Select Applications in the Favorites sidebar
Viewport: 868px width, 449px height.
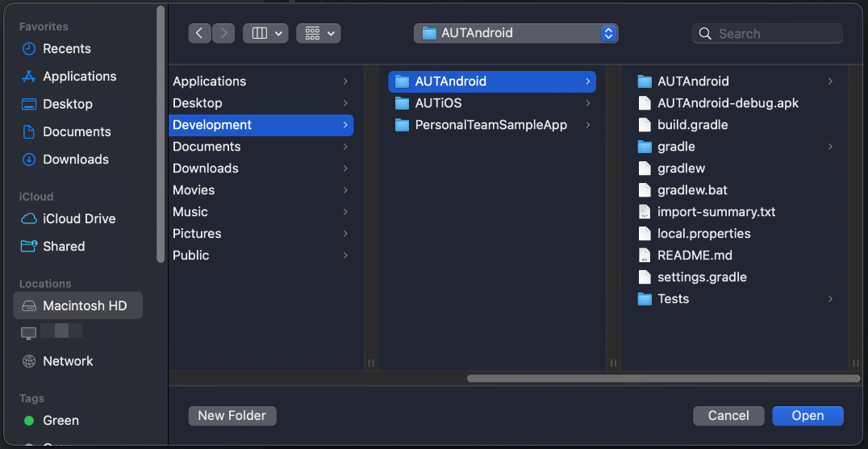tap(79, 77)
